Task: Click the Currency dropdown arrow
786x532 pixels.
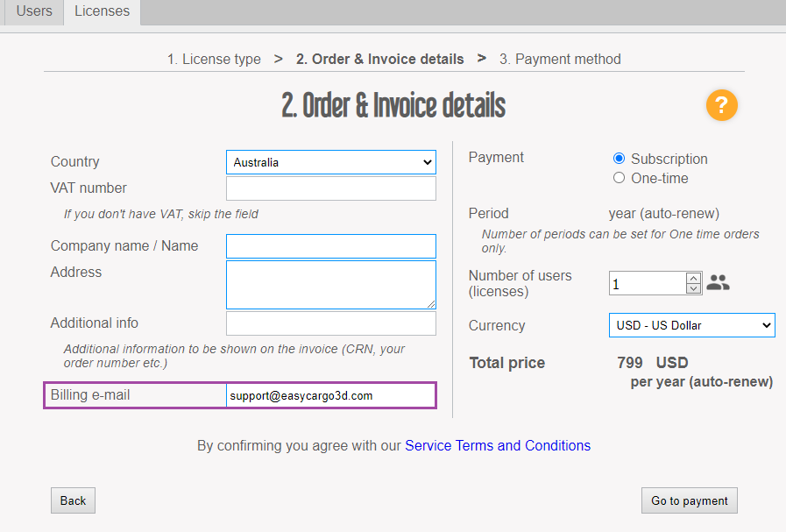Action: coord(766,325)
